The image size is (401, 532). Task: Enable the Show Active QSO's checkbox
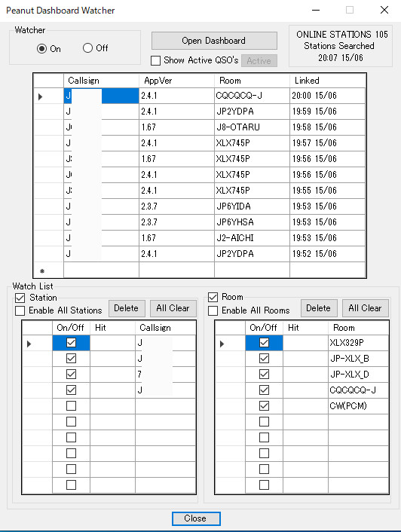click(x=156, y=60)
